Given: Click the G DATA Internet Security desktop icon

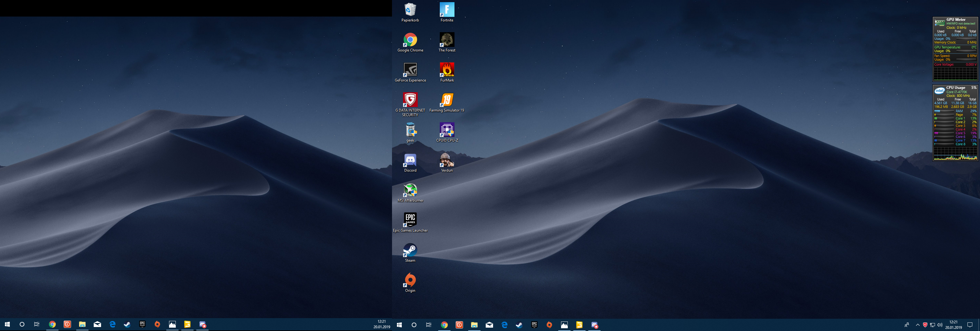Looking at the screenshot, I should [x=410, y=100].
